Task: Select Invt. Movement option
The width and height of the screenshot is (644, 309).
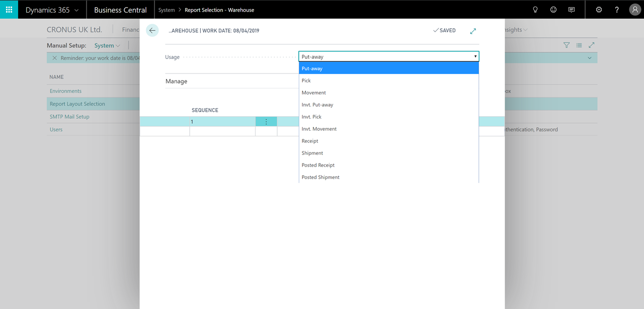Action: 389,129
